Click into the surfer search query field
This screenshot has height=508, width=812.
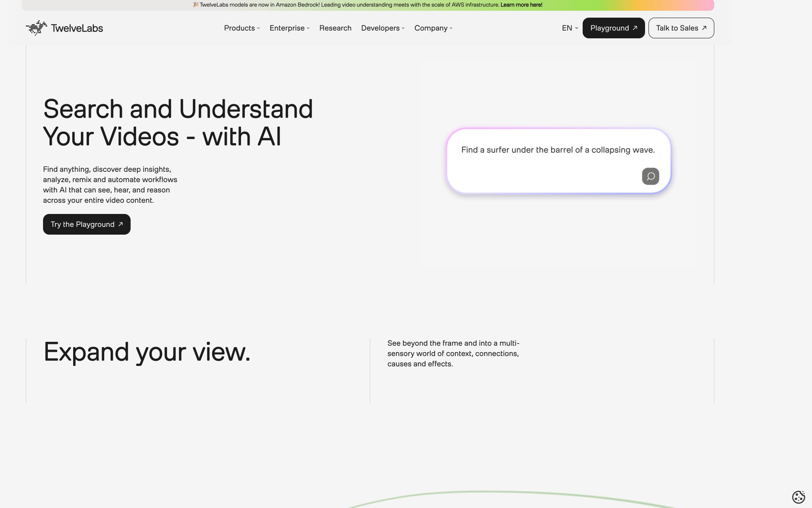(x=559, y=161)
